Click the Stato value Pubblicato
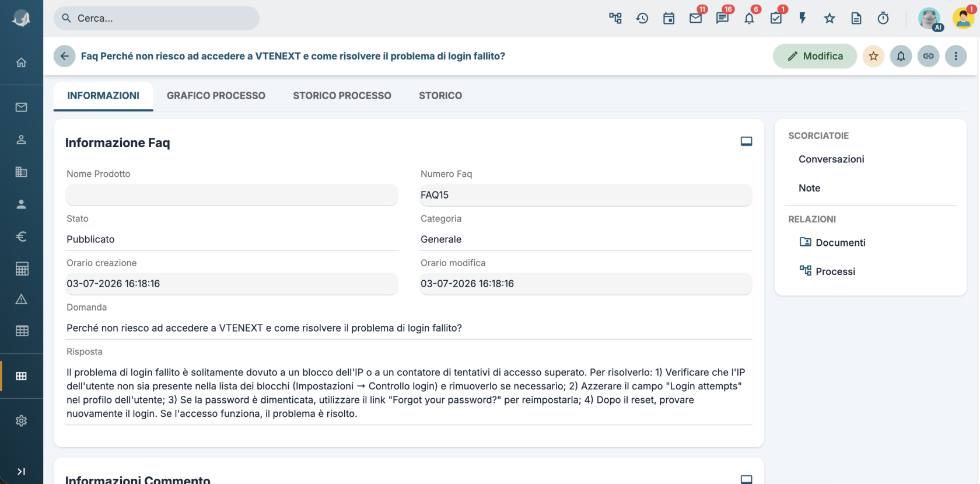The image size is (980, 484). (90, 239)
